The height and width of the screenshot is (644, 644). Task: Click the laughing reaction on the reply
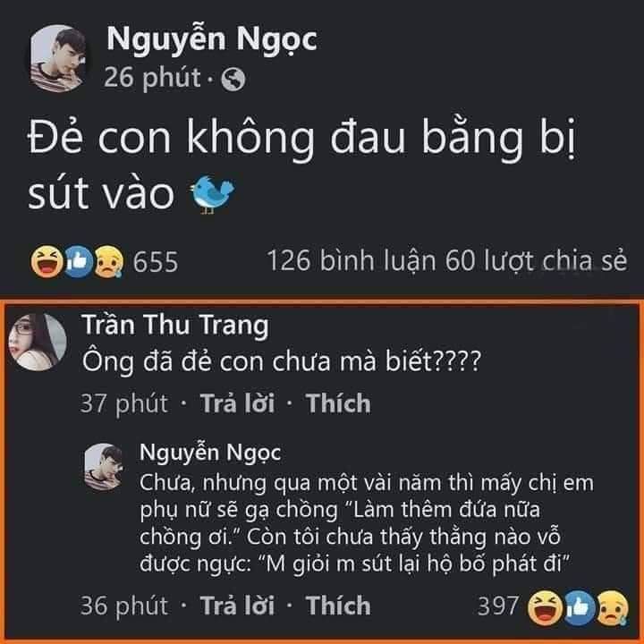pos(545,608)
